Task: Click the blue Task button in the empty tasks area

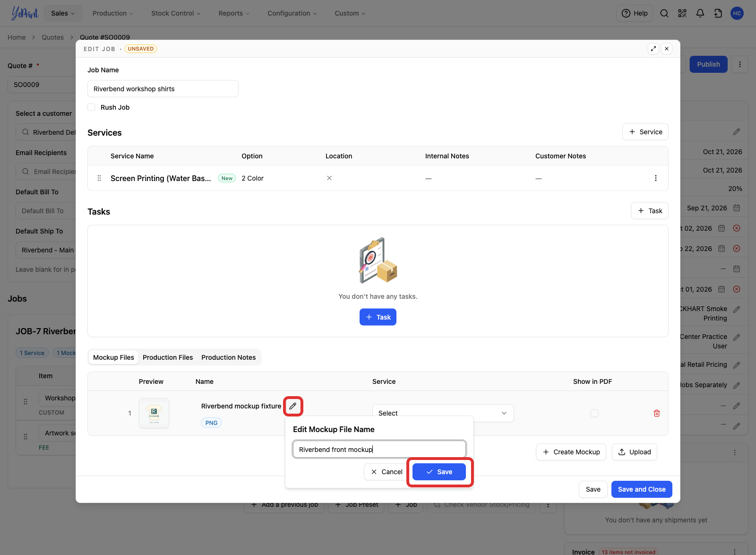Action: tap(378, 317)
